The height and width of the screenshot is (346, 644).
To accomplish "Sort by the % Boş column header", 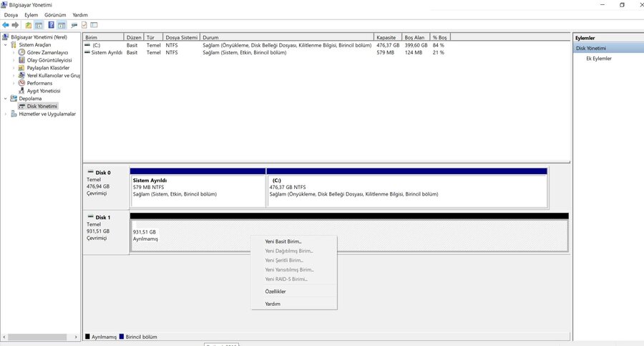I will pos(440,37).
